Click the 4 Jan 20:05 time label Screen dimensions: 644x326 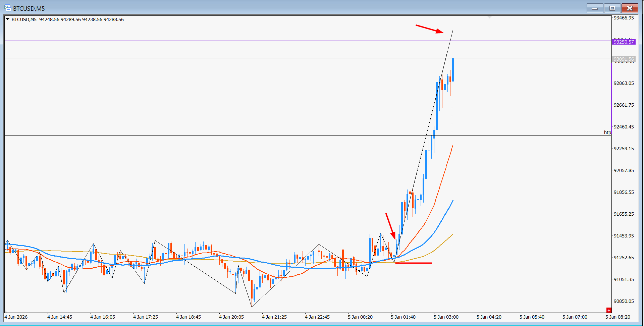pos(231,317)
